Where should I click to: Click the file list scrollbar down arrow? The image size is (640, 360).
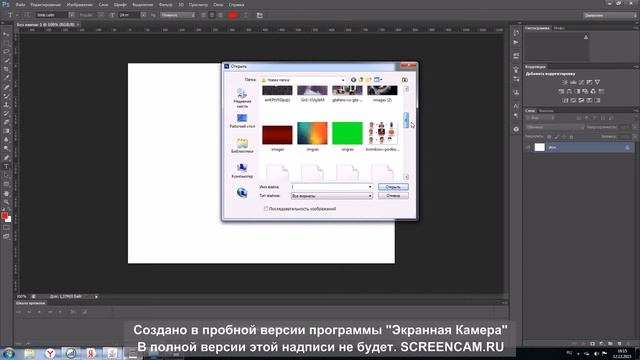coord(406,177)
